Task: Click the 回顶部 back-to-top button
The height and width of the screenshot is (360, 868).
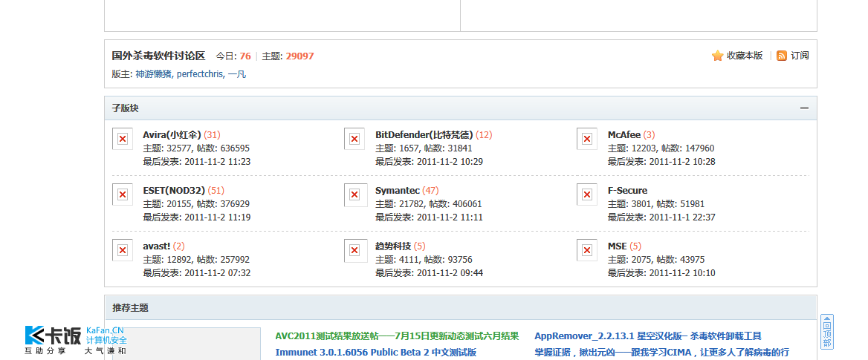Action: [826, 332]
